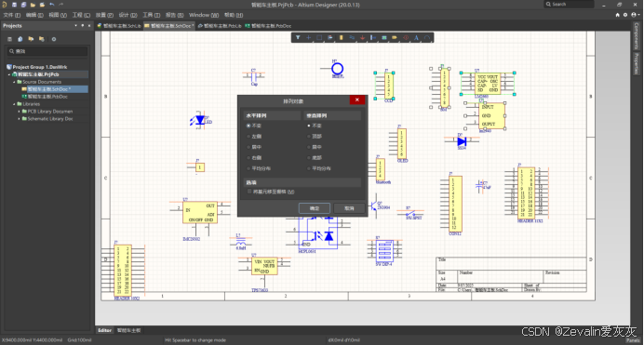This screenshot has height=345, width=644.
Task: Click the 确定 button in dialog
Action: [315, 208]
